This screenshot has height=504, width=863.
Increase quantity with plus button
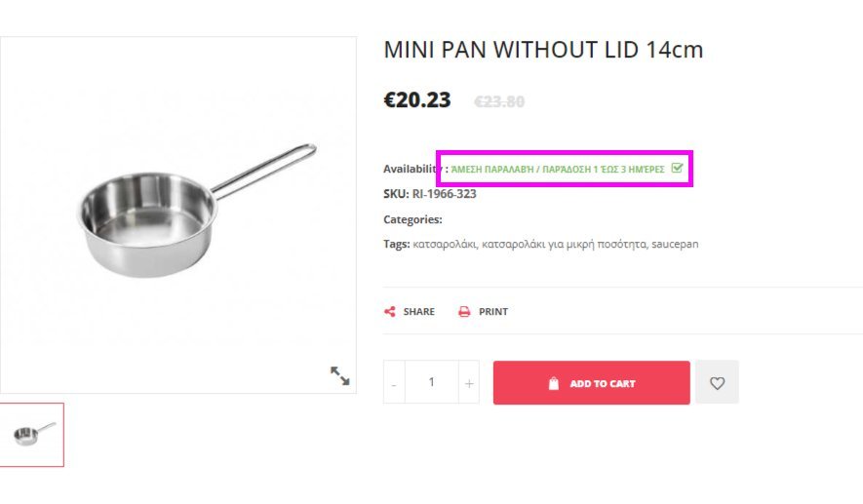(x=469, y=383)
